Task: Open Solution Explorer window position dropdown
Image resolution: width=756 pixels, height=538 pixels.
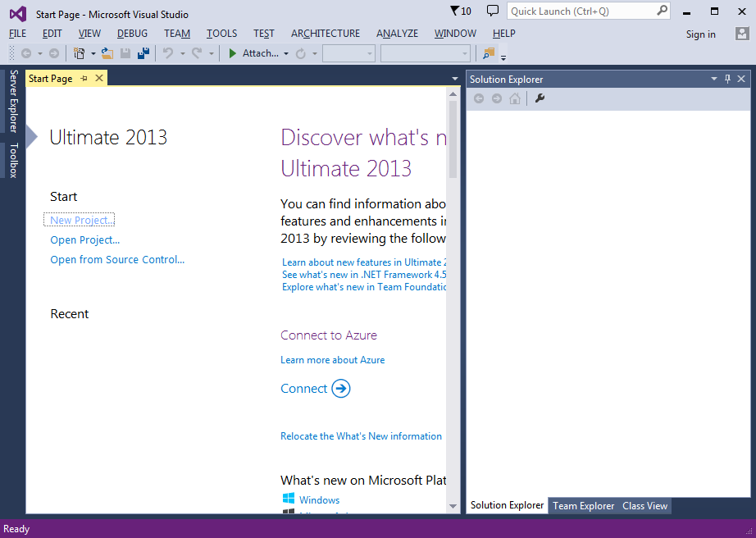Action: [714, 79]
